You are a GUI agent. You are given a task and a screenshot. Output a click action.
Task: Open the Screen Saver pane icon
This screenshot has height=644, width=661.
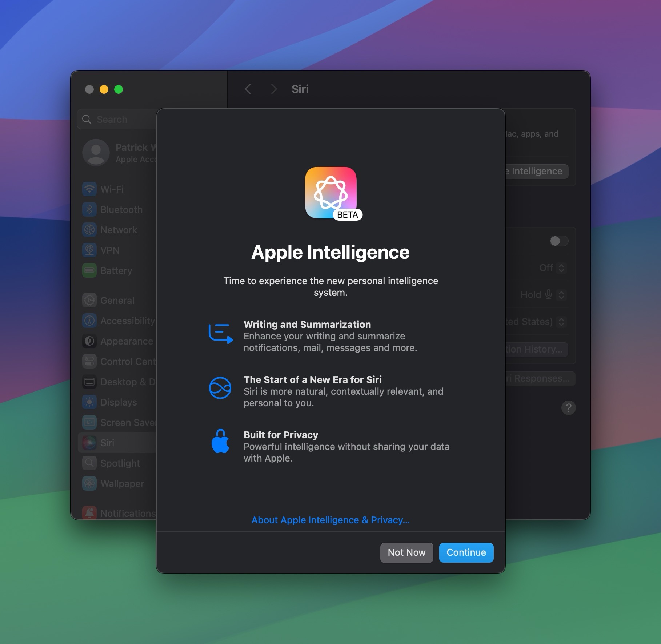[x=89, y=422]
